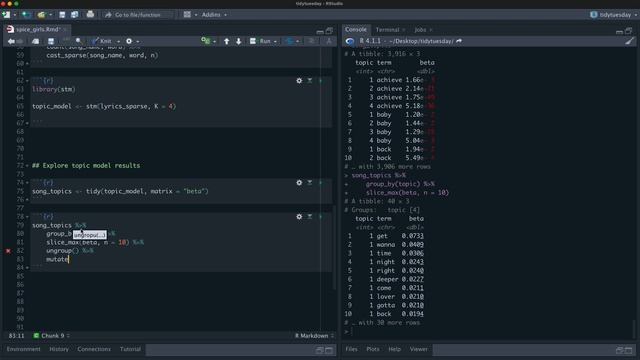
Task: Open the Help tab
Action: pos(394,349)
